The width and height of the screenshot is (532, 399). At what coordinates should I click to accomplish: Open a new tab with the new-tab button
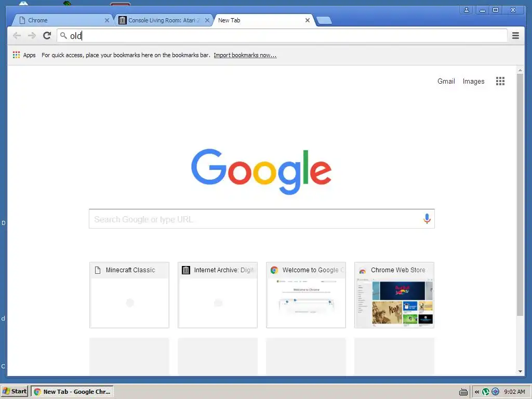point(324,21)
